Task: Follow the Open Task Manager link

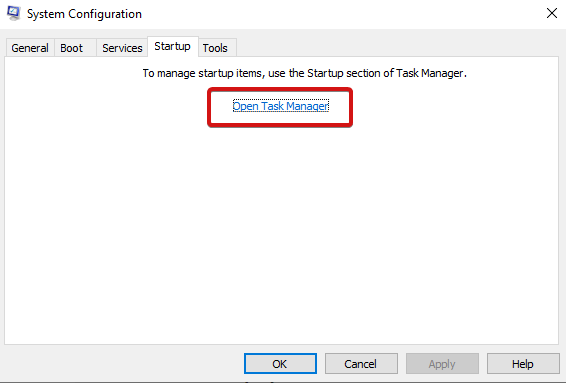Action: click(280, 106)
